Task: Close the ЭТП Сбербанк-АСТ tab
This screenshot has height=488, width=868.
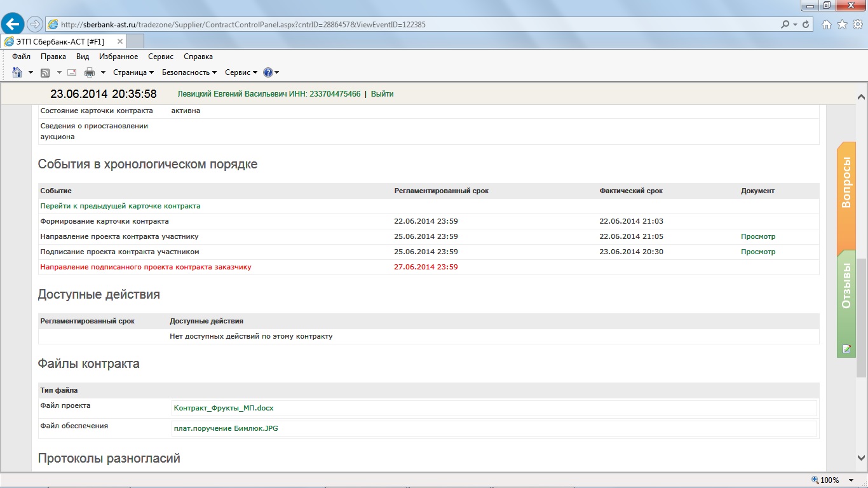Action: pyautogui.click(x=120, y=41)
